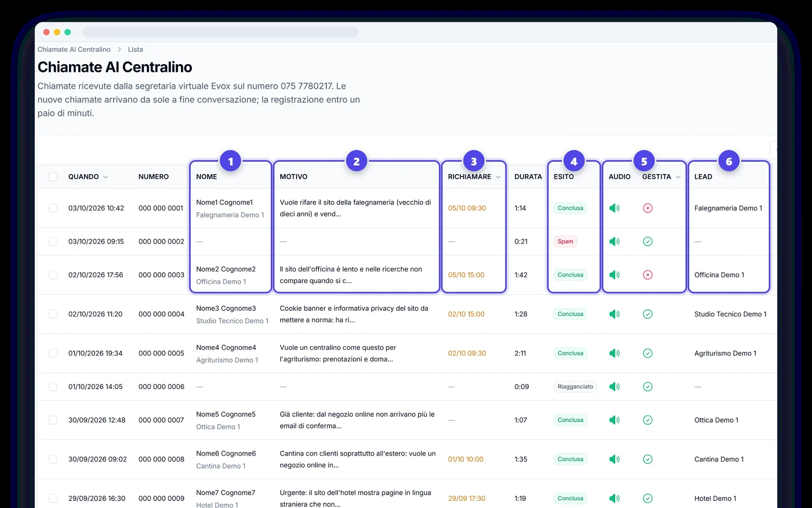Select row checkbox for 02/10/2026 11:20
This screenshot has width=812, height=508.
(x=53, y=314)
